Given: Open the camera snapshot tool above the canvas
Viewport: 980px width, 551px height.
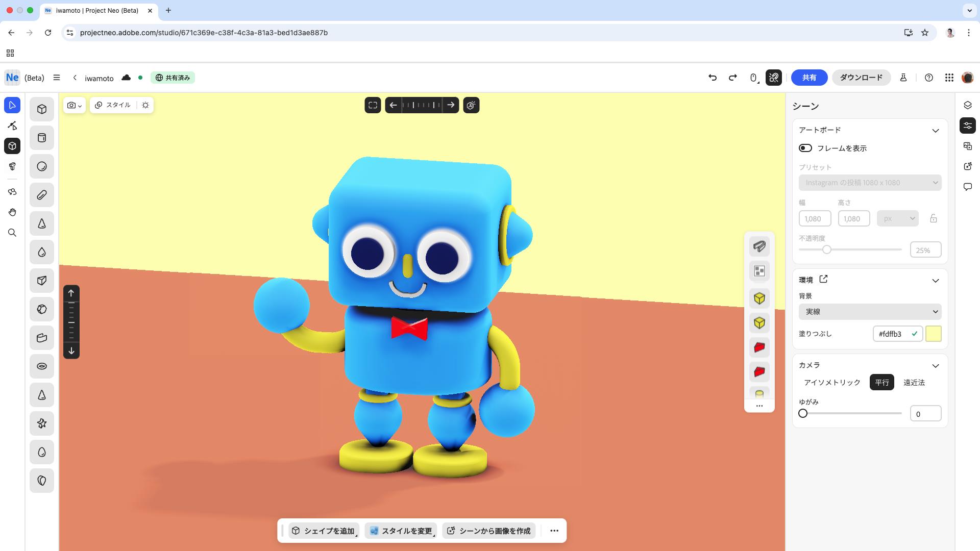Looking at the screenshot, I should [72, 105].
